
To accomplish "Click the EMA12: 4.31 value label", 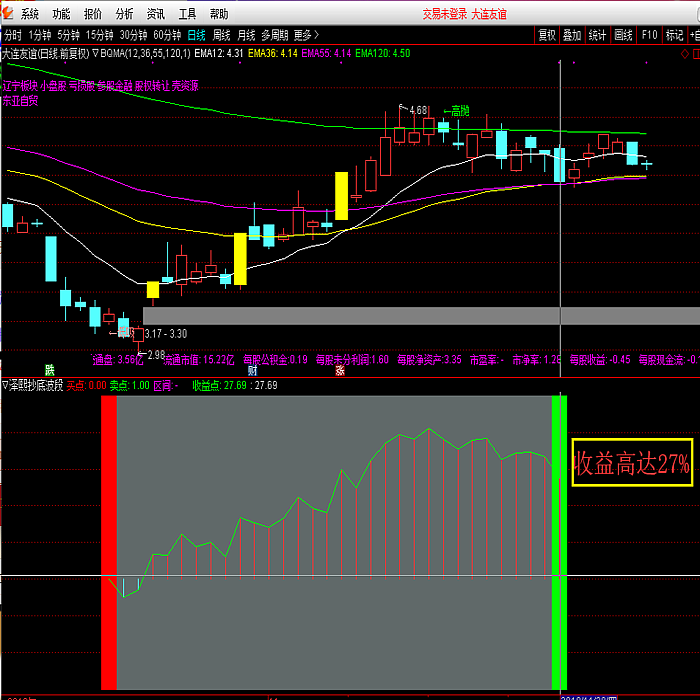I will (x=219, y=54).
